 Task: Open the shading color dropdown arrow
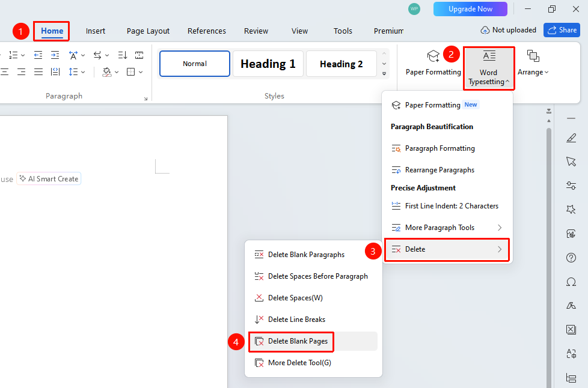[x=117, y=72]
